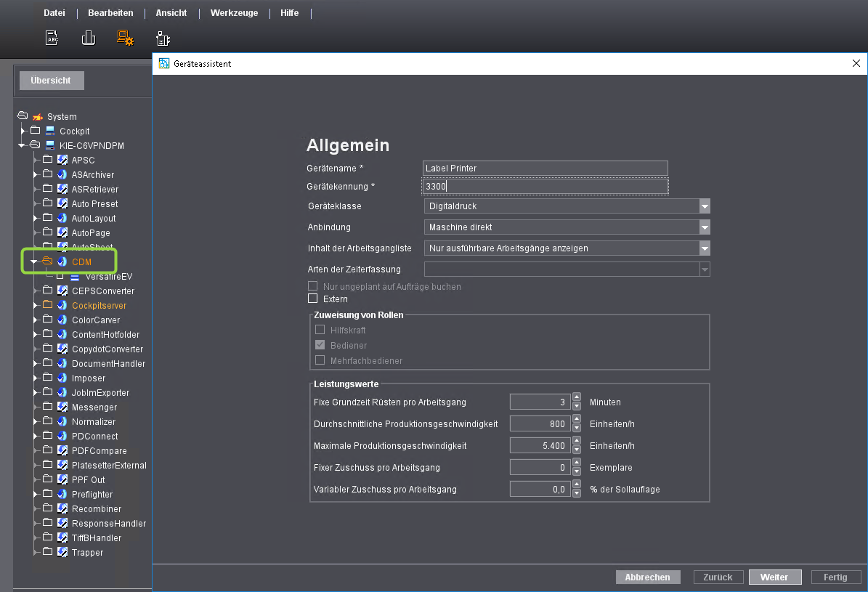Select the orange device settings toolbar icon
This screenshot has height=592, width=868.
[x=125, y=38]
